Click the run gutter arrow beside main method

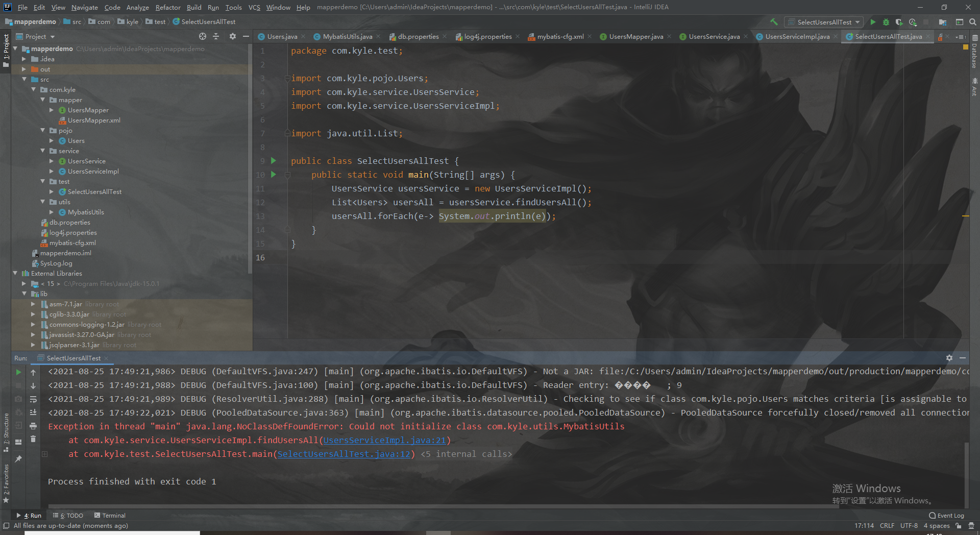274,175
